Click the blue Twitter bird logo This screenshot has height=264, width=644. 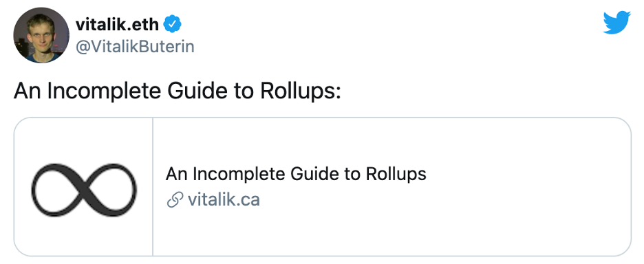616,23
